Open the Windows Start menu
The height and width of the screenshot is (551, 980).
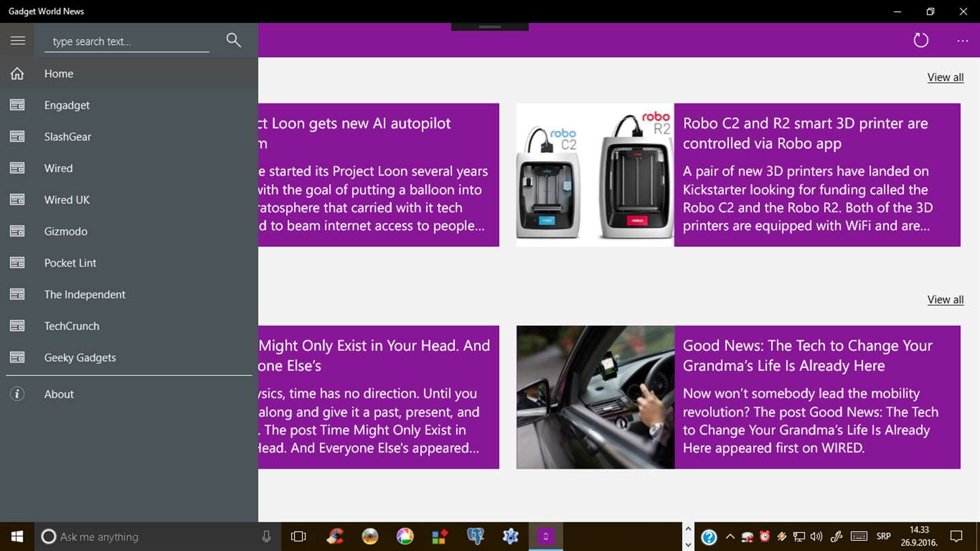coord(17,537)
